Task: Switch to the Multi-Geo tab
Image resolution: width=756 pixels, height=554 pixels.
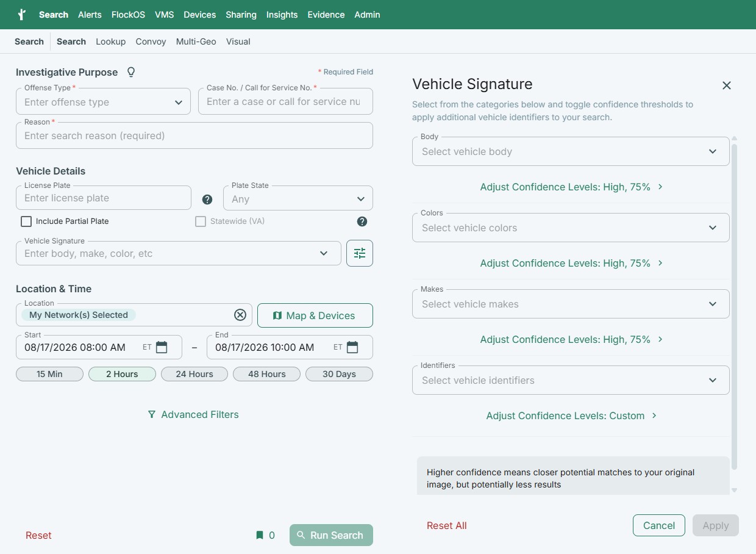Action: (196, 41)
